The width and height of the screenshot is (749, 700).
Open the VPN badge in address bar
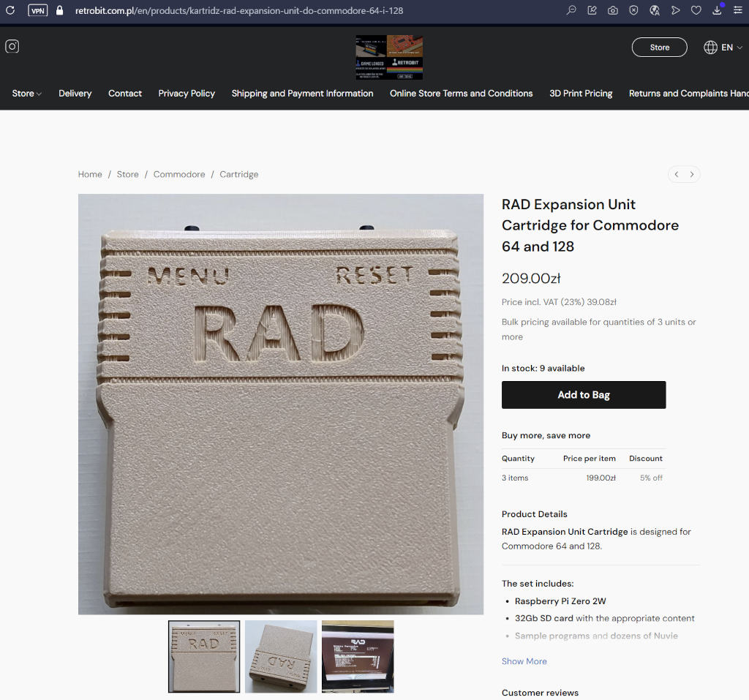[x=38, y=10]
